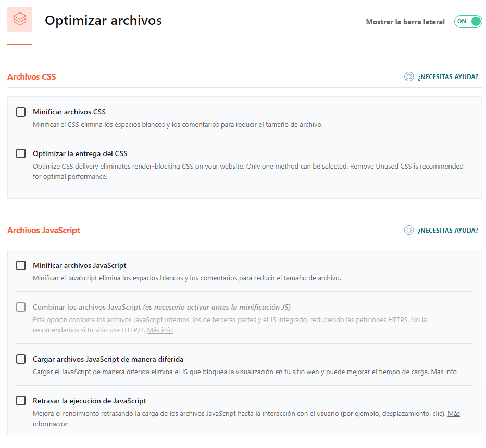Click the Mostrar la barra lateral label
486x448 pixels.
[405, 22]
